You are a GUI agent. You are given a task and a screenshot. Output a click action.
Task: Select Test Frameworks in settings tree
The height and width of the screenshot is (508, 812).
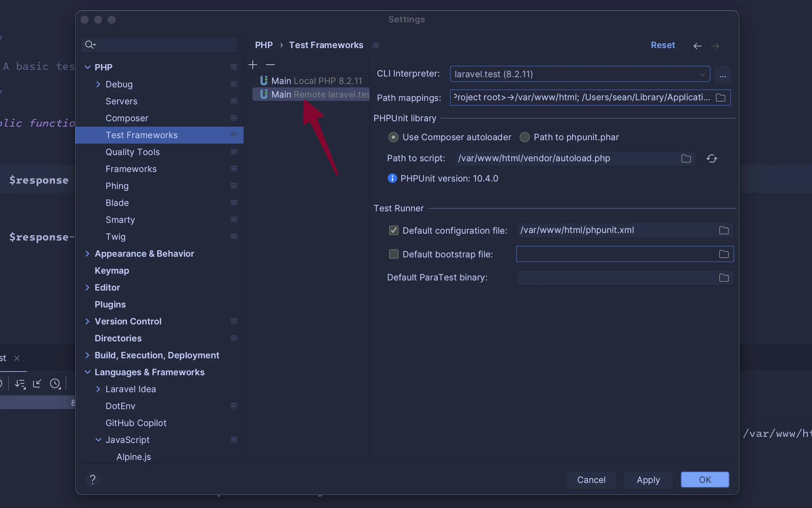(x=159, y=135)
